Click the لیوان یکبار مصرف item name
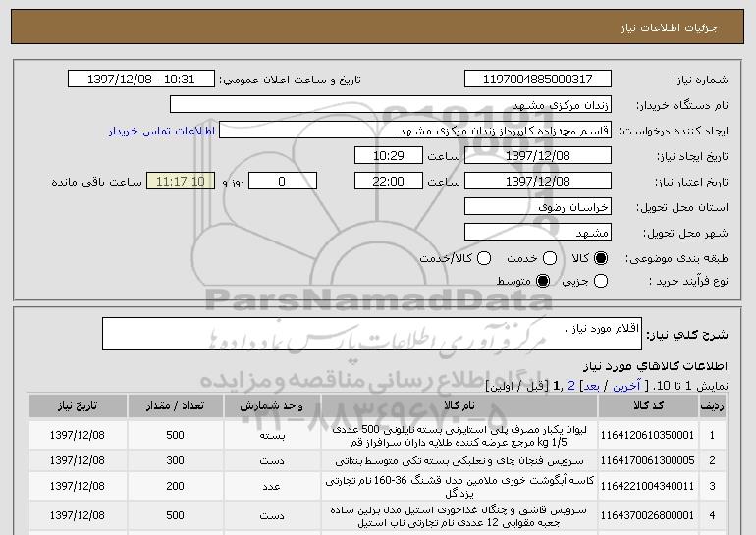Viewport: 756px width, 535px height. pyautogui.click(x=459, y=436)
